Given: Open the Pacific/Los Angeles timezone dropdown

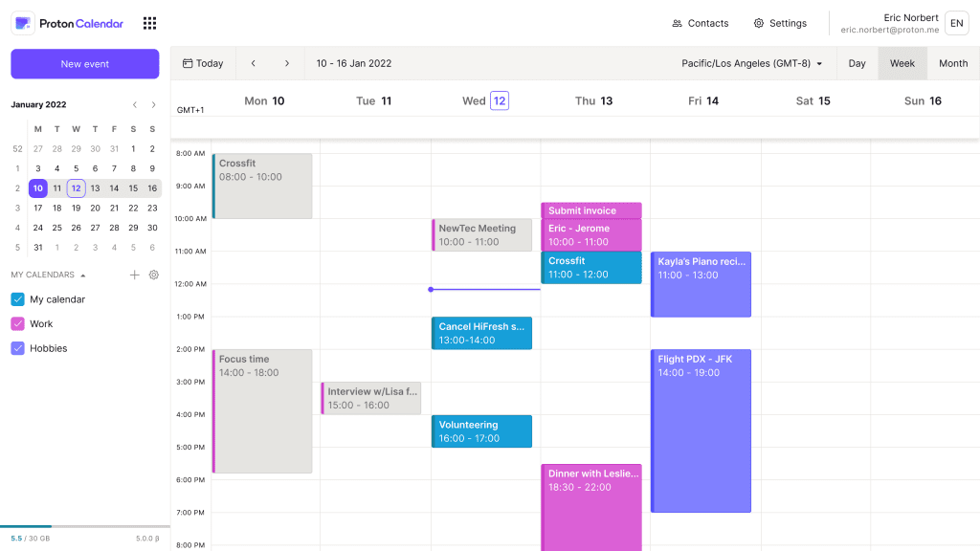Looking at the screenshot, I should [x=752, y=63].
